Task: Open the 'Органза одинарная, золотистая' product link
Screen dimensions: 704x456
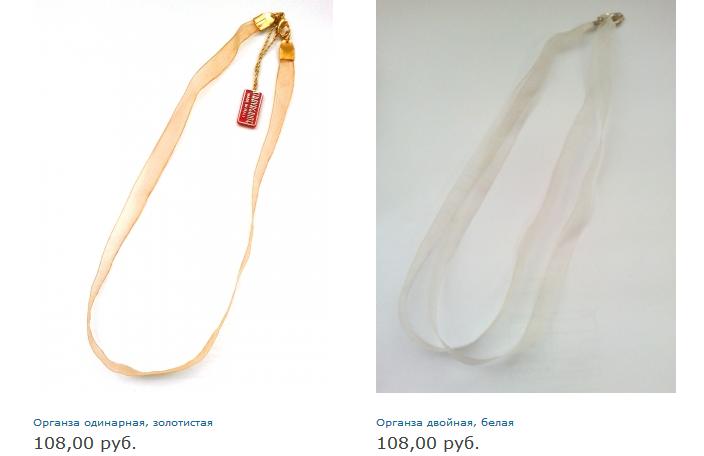Action: click(x=123, y=423)
